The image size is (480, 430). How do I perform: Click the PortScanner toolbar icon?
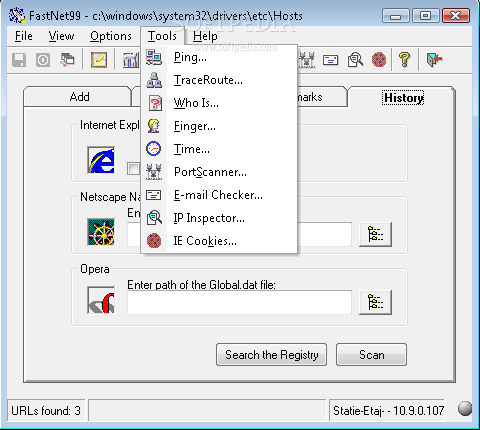click(307, 60)
